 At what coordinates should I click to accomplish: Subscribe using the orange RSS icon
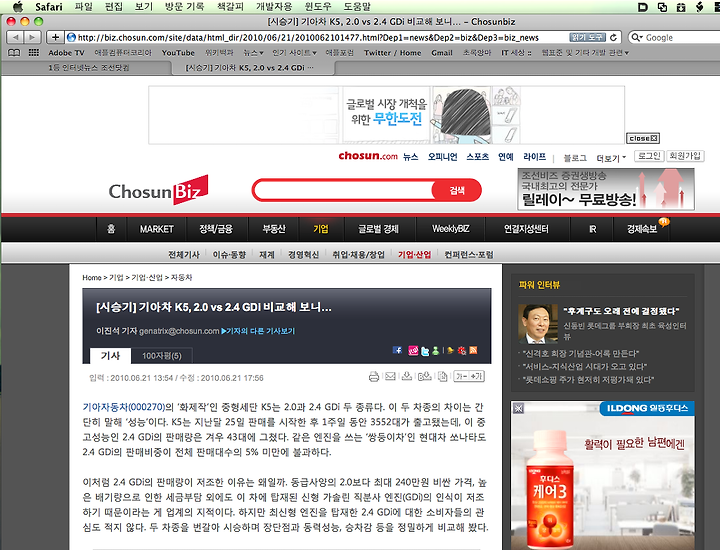click(x=473, y=350)
